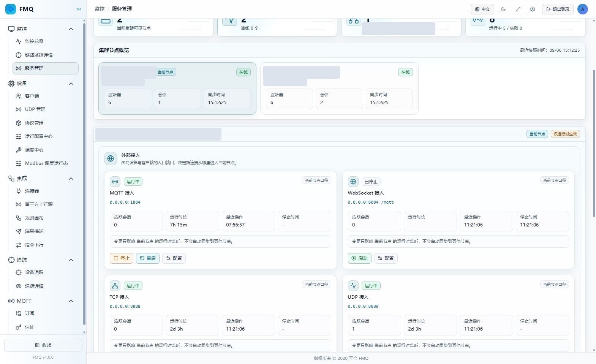The height and width of the screenshot is (364, 596).
Task: Open 订阅 under MQTT
Action: tap(46, 313)
